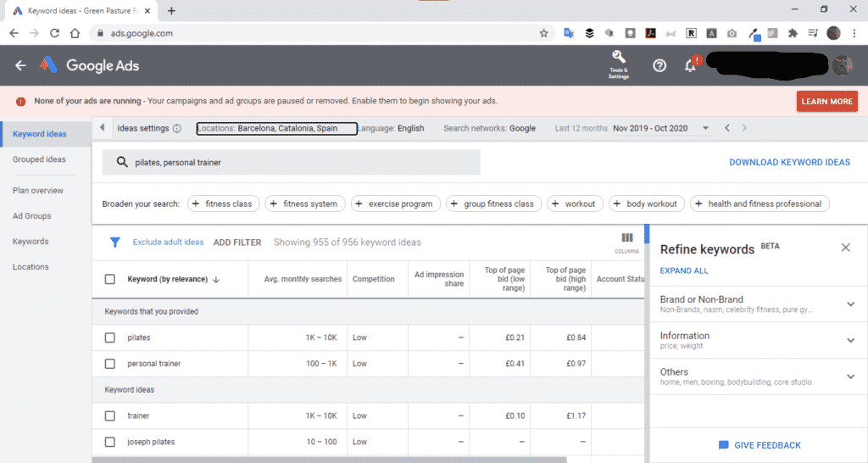This screenshot has width=868, height=463.
Task: Sort by Competition column header
Action: tap(374, 279)
